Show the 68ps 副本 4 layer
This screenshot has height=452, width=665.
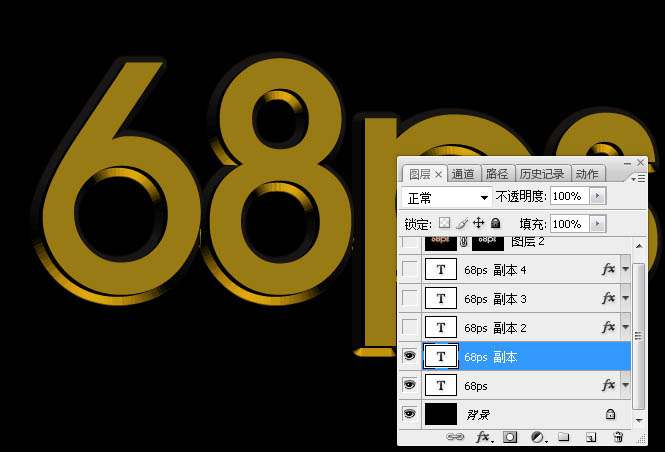pos(409,269)
